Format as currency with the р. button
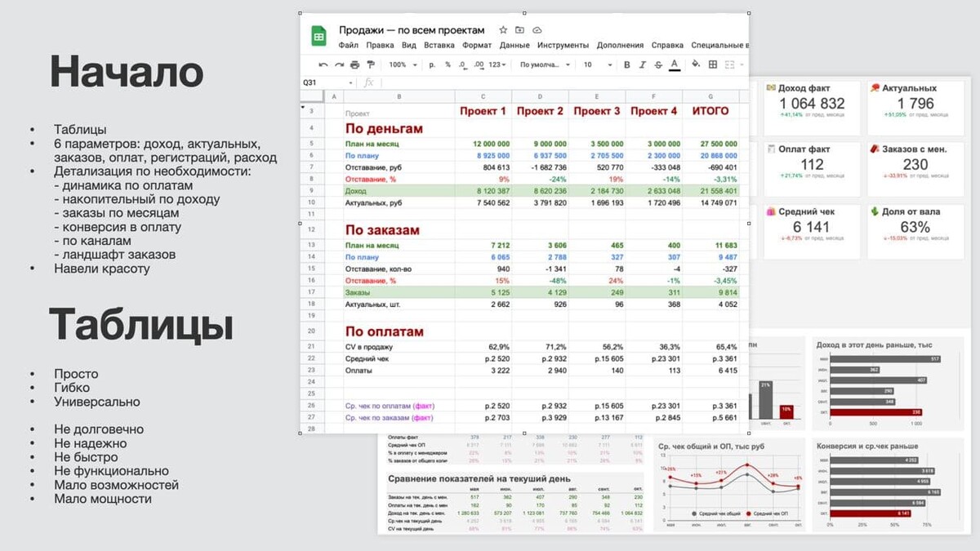Image resolution: width=980 pixels, height=551 pixels. click(433, 64)
